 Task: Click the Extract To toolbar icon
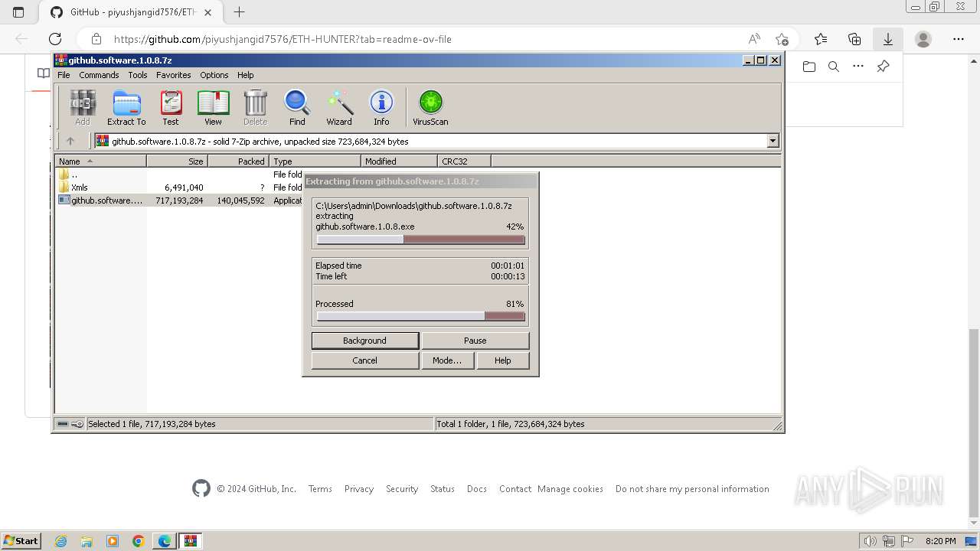pos(126,107)
